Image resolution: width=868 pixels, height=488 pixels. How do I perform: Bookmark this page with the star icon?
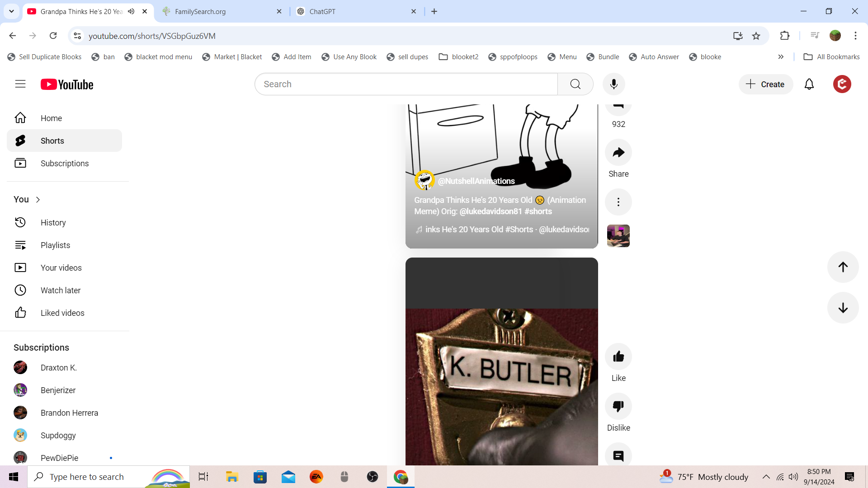pos(756,36)
